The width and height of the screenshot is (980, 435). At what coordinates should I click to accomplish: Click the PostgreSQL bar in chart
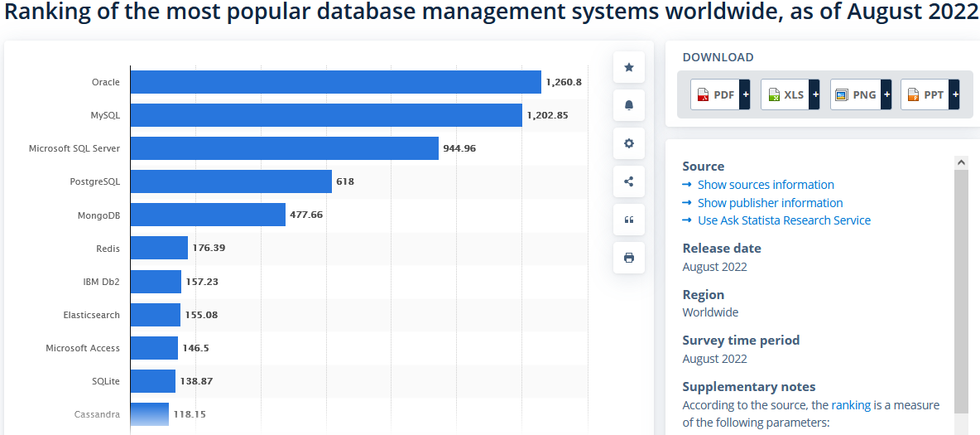tap(231, 181)
